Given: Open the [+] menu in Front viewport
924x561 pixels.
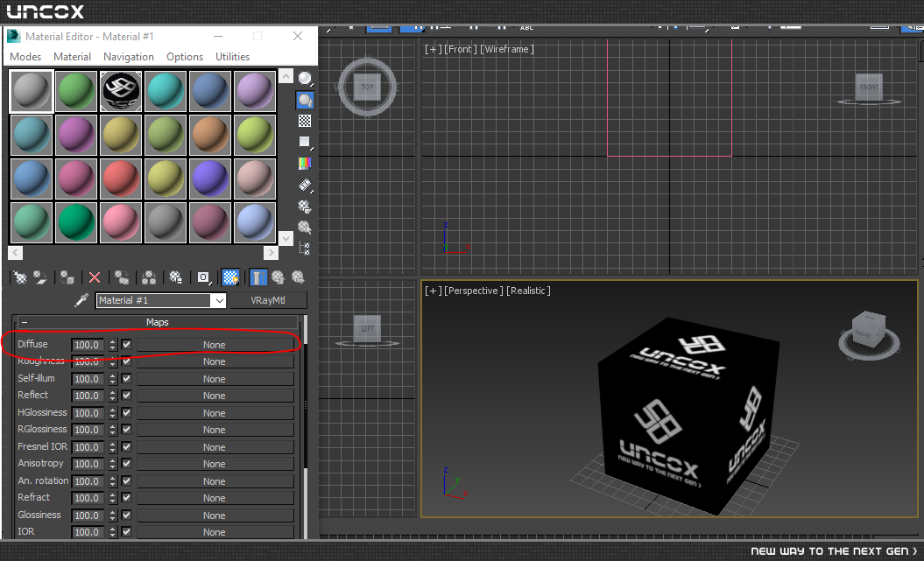Looking at the screenshot, I should coord(434,49).
